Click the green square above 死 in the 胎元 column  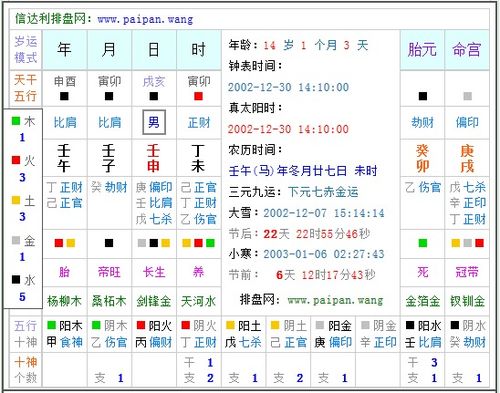(x=423, y=243)
